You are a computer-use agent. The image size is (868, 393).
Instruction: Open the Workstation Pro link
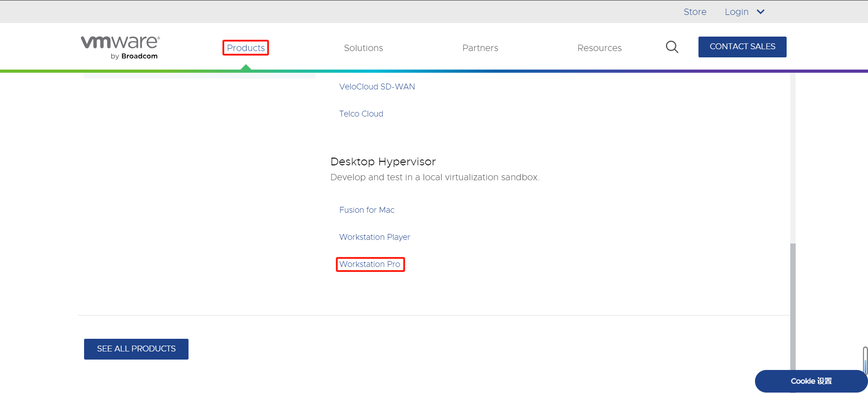[370, 264]
